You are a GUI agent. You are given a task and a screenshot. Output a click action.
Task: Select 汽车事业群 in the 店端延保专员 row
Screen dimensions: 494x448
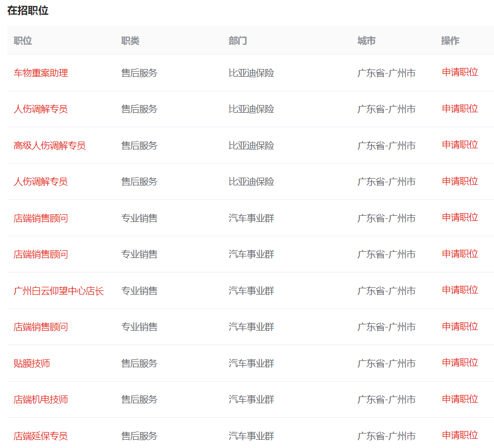tap(251, 436)
